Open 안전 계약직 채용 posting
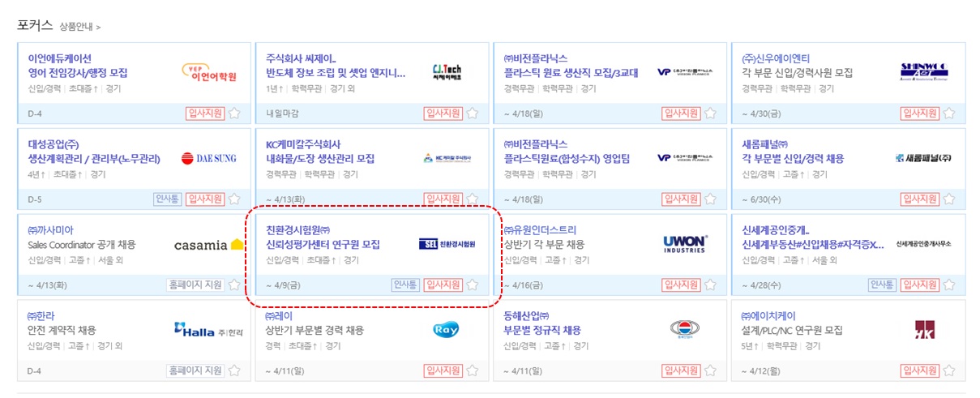 click(62, 331)
